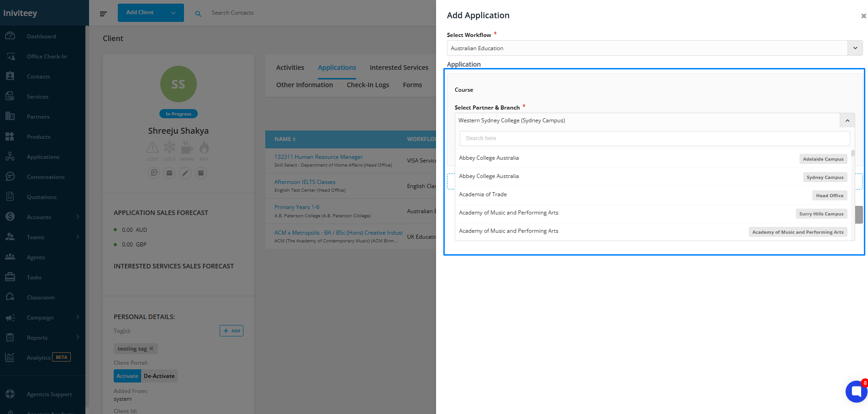Click the HOT flame rating icon
Viewport: 868px width, 414px height.
coord(204,148)
